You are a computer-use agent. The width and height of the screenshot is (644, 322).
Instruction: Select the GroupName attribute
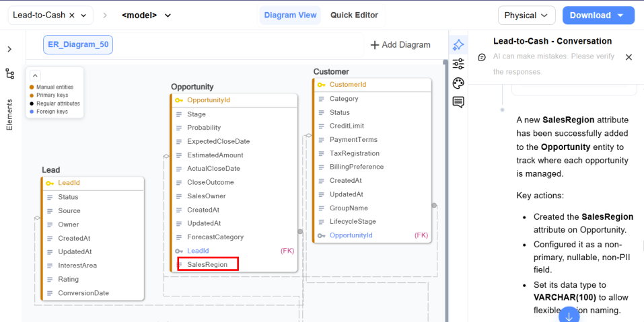(349, 208)
